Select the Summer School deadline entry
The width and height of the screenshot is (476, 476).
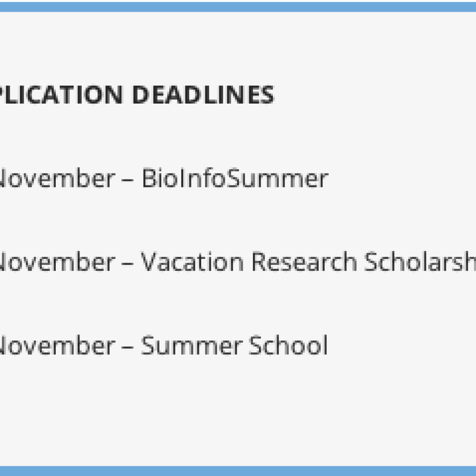coord(164,345)
